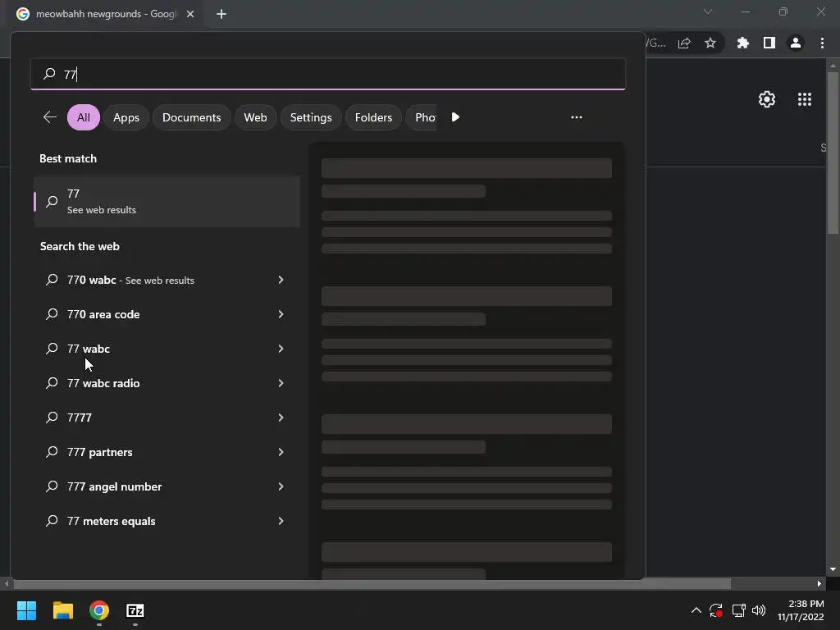Select the Documents filter
Screen dimensions: 840x630
[191, 117]
